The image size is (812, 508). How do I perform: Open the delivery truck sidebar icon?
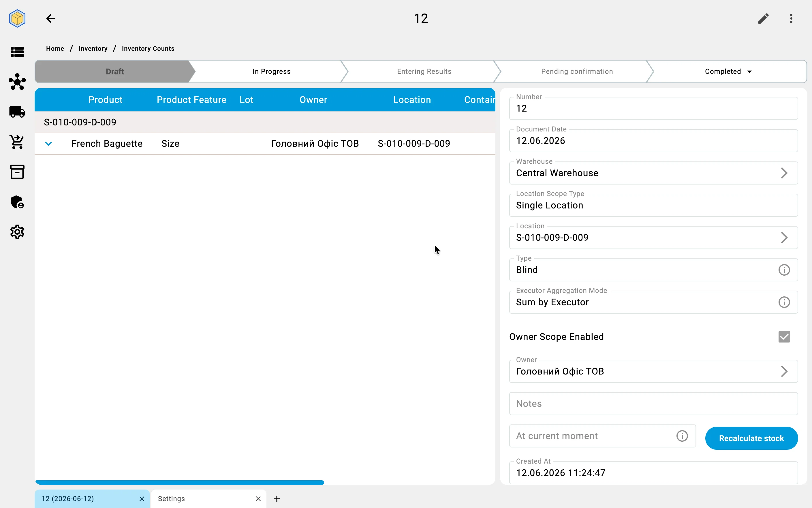tap(17, 112)
